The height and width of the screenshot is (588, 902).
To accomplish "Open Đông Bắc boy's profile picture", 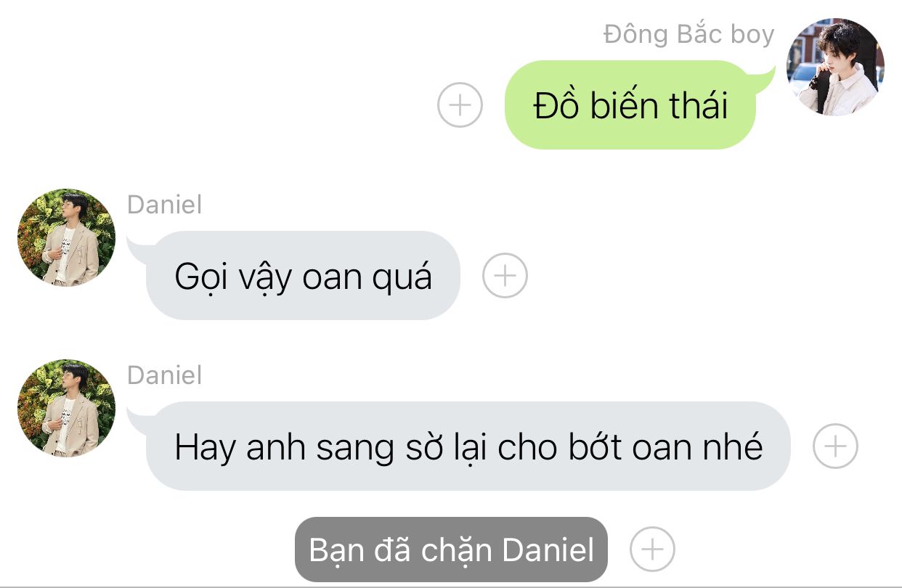I will [x=836, y=67].
